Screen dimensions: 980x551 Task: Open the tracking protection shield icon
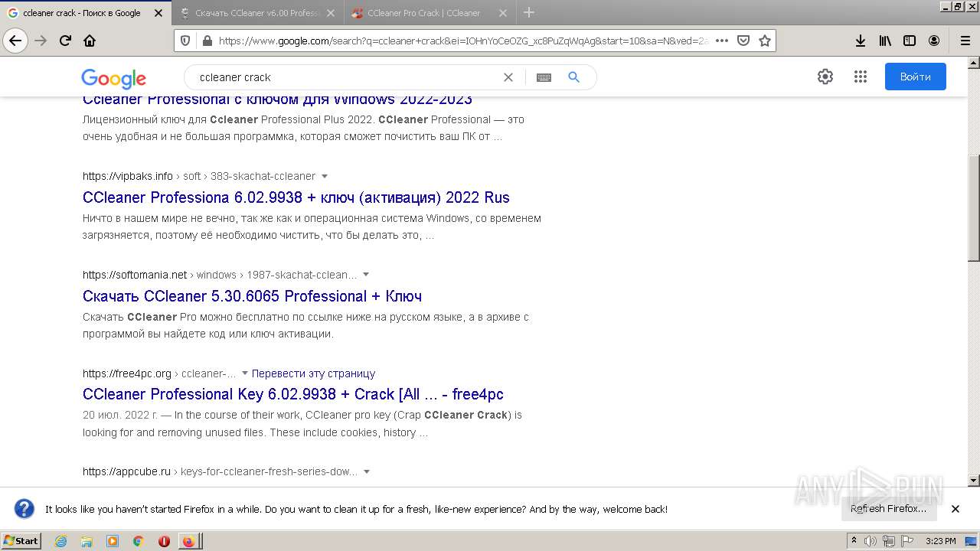click(185, 41)
